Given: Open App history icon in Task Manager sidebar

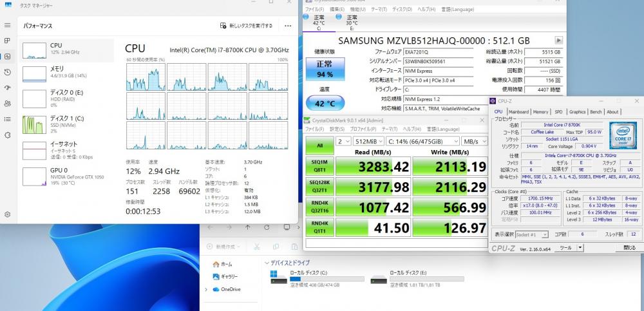Looking at the screenshot, I should point(7,72).
